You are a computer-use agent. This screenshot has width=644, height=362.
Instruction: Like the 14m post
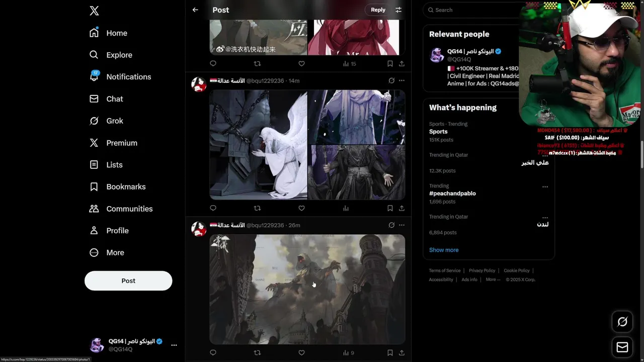coord(301,208)
